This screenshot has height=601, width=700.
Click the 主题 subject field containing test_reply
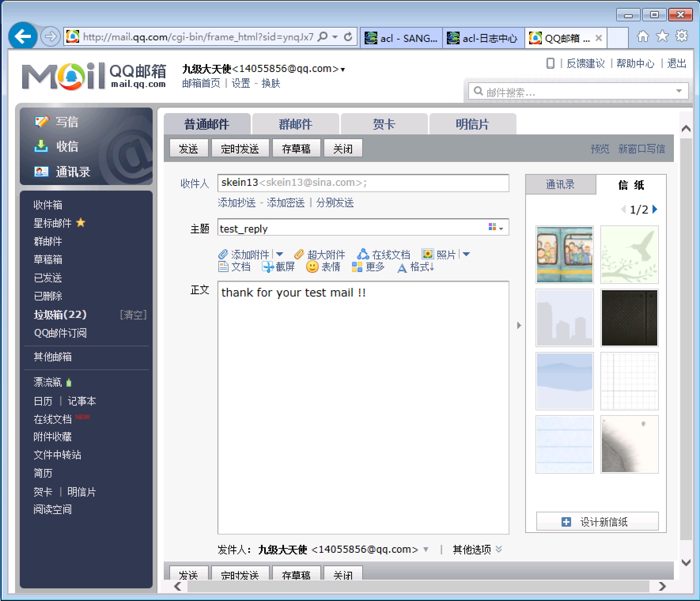pos(363,228)
